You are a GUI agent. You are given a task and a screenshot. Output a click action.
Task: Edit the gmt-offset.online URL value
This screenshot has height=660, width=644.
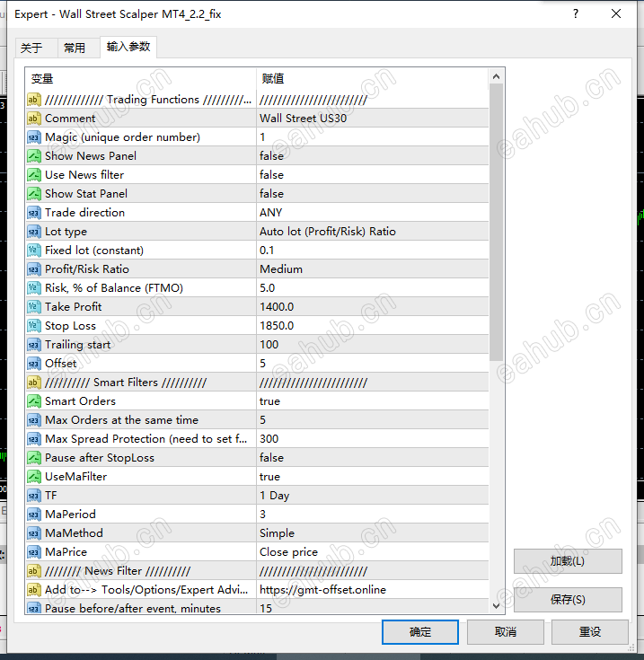373,590
